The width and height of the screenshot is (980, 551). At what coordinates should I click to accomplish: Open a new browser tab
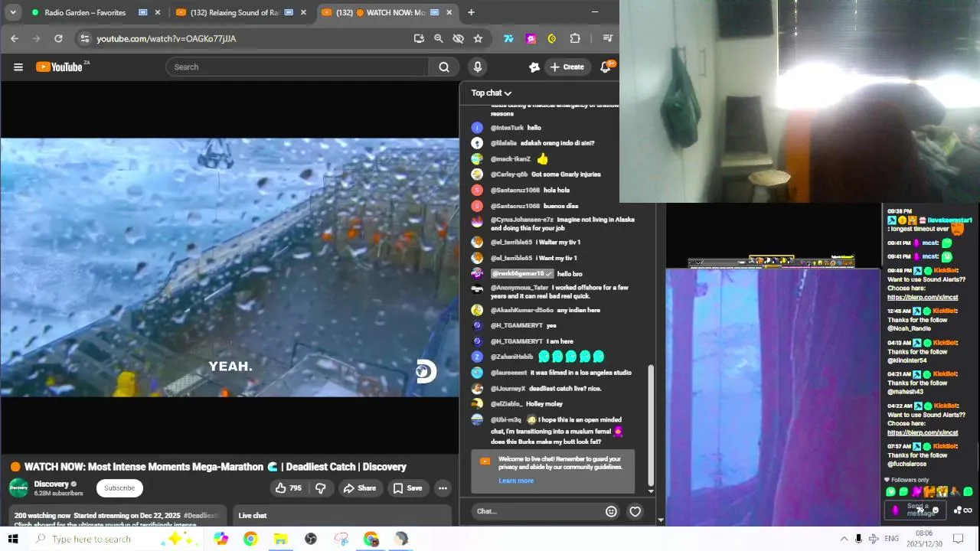point(471,12)
